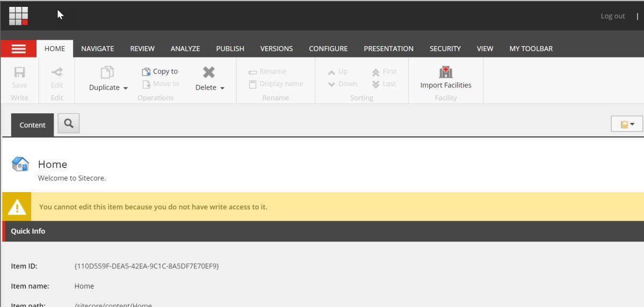Open the view options dropdown at right
The width and height of the screenshot is (644, 307).
tap(627, 124)
